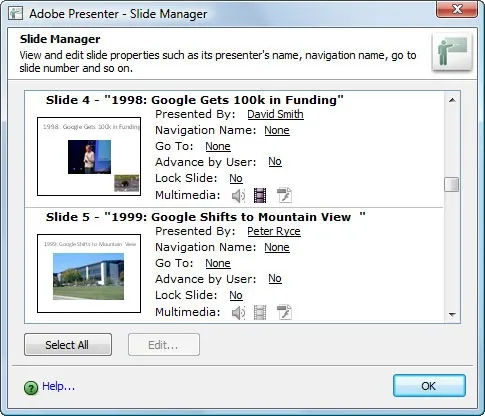Click the Slide 4 "Lock Slide:" label
The image size is (485, 416).
tap(186, 178)
